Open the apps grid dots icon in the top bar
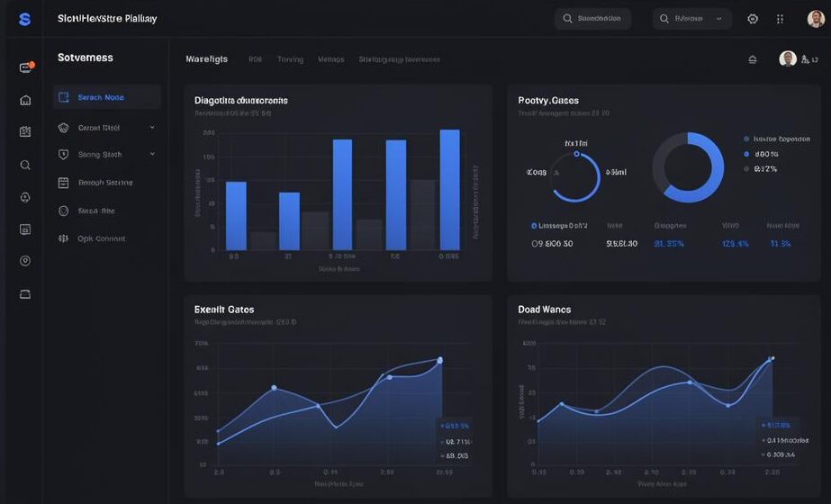Viewport: 831px width, 504px height. coord(780,19)
